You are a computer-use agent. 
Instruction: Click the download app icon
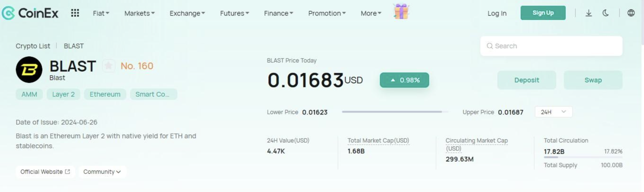point(589,13)
